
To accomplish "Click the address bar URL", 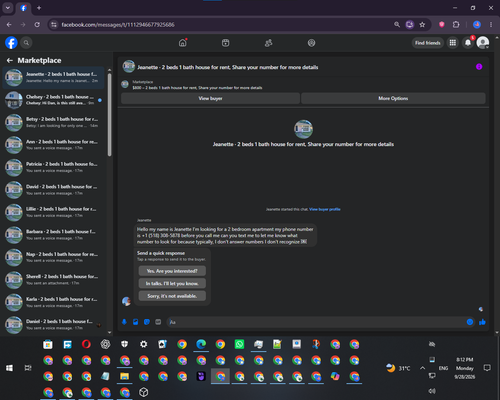I will coord(118,25).
